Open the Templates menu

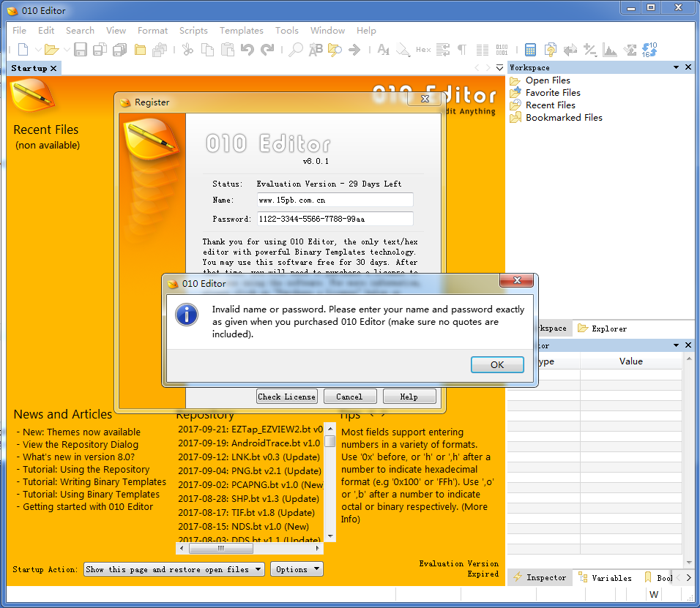241,30
